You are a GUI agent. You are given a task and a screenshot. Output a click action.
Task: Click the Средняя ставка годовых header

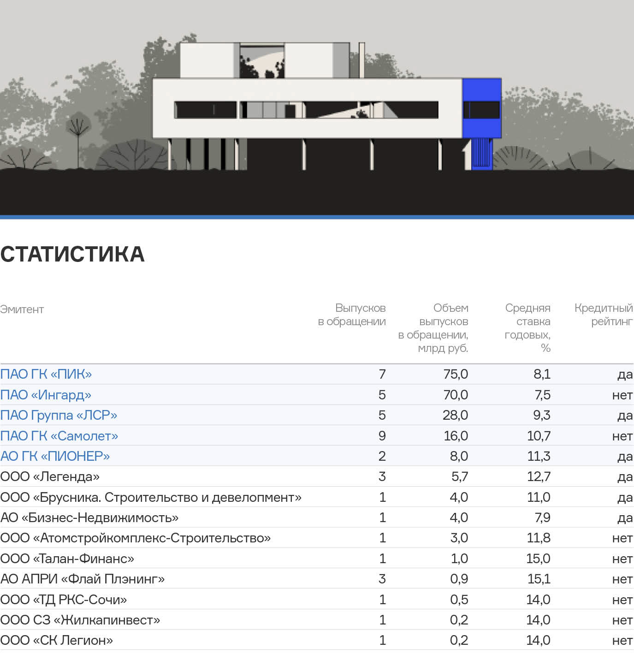click(x=527, y=328)
